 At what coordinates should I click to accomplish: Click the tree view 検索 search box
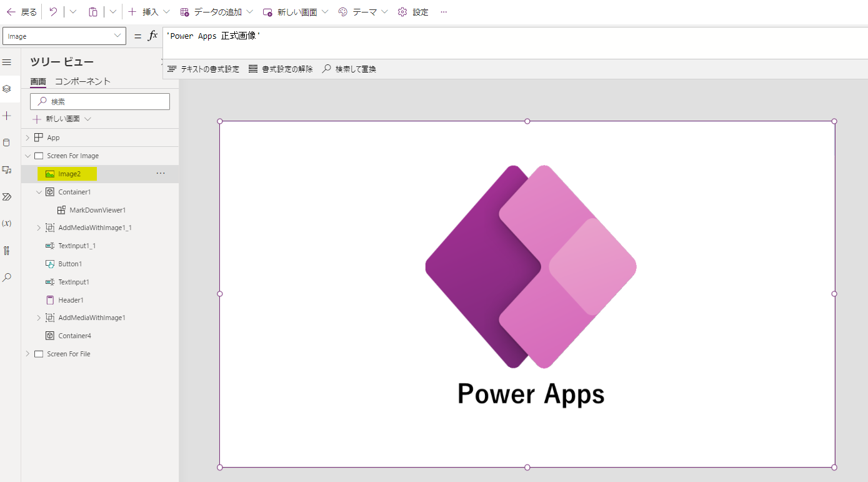pos(100,101)
